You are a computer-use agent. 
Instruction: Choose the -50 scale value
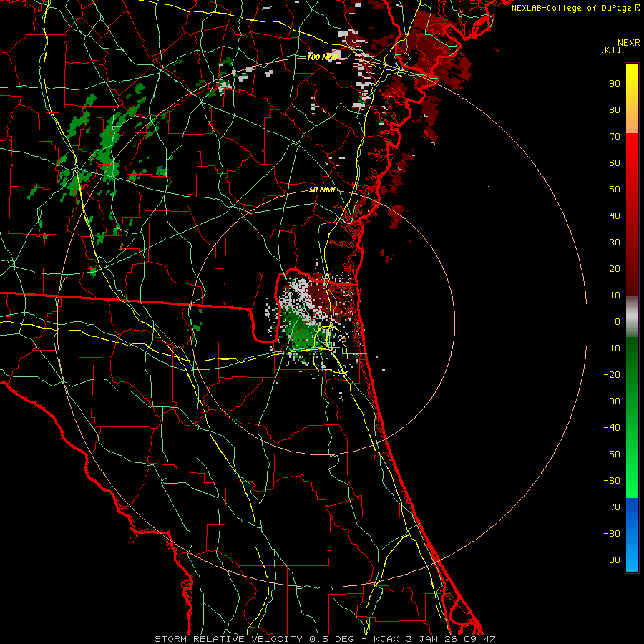coord(612,454)
